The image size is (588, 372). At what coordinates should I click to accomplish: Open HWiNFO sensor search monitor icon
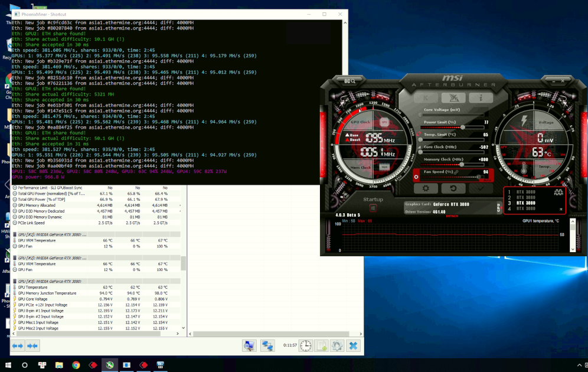coord(249,346)
